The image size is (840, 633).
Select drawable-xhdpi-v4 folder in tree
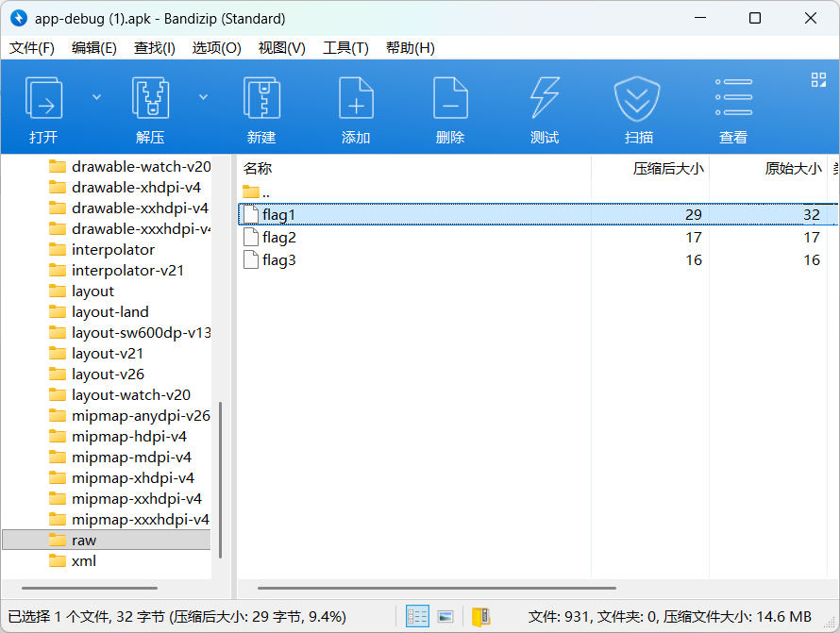[x=125, y=188]
